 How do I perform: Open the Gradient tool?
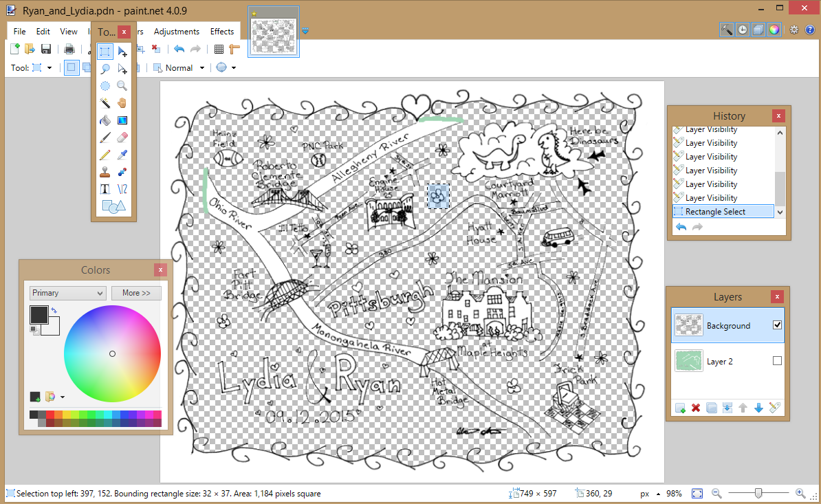(x=122, y=120)
